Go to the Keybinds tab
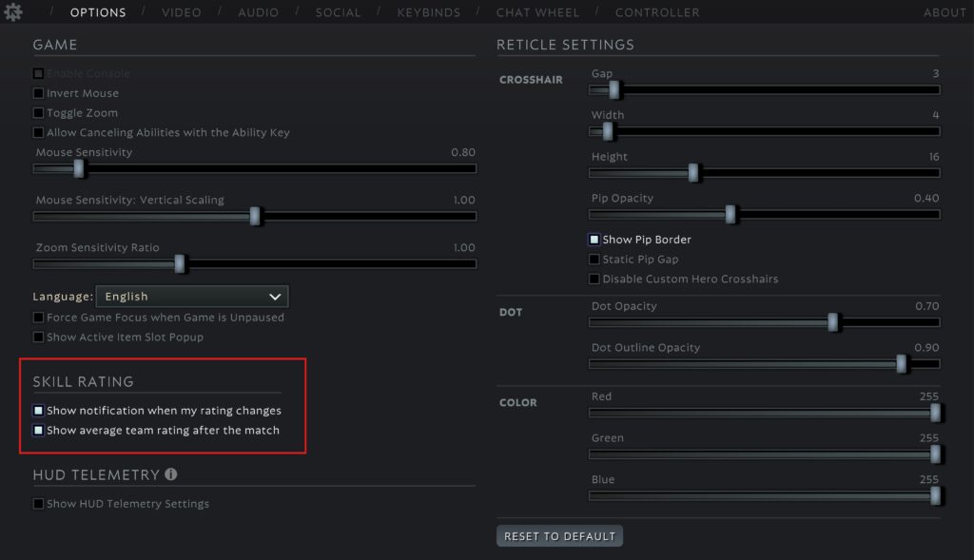 point(428,12)
